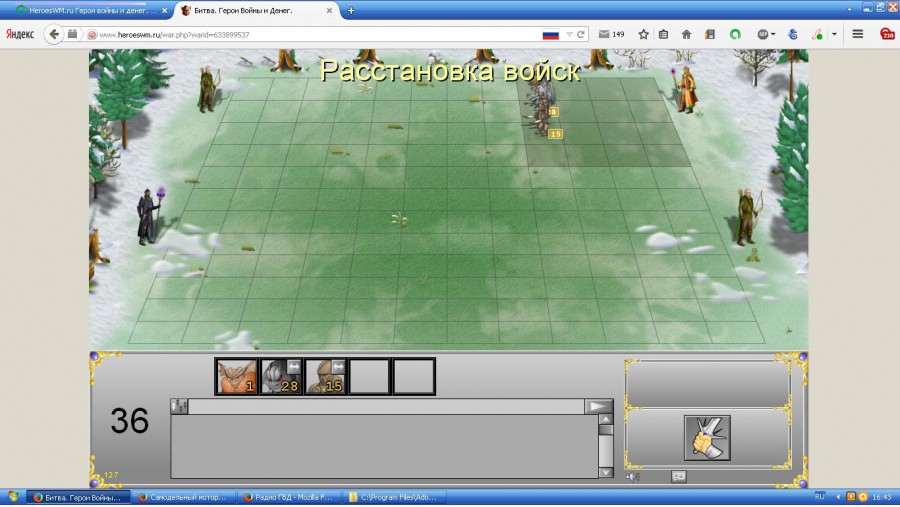
Task: Select the zombie unit slot with count 15
Action: click(325, 377)
